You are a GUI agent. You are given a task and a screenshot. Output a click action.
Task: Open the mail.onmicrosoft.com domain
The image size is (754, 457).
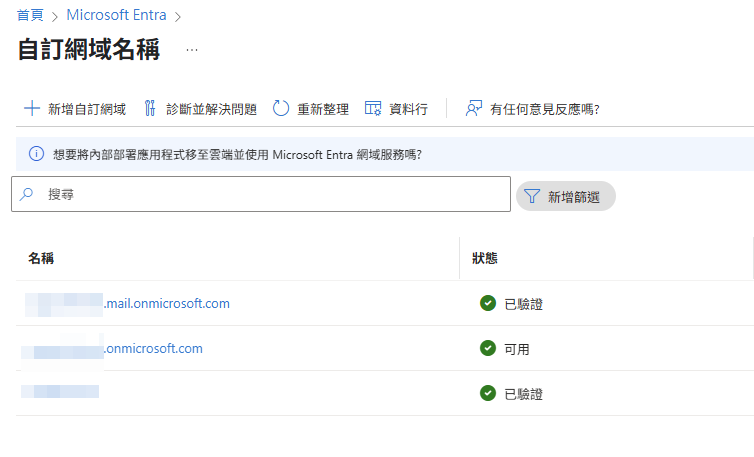tap(166, 303)
